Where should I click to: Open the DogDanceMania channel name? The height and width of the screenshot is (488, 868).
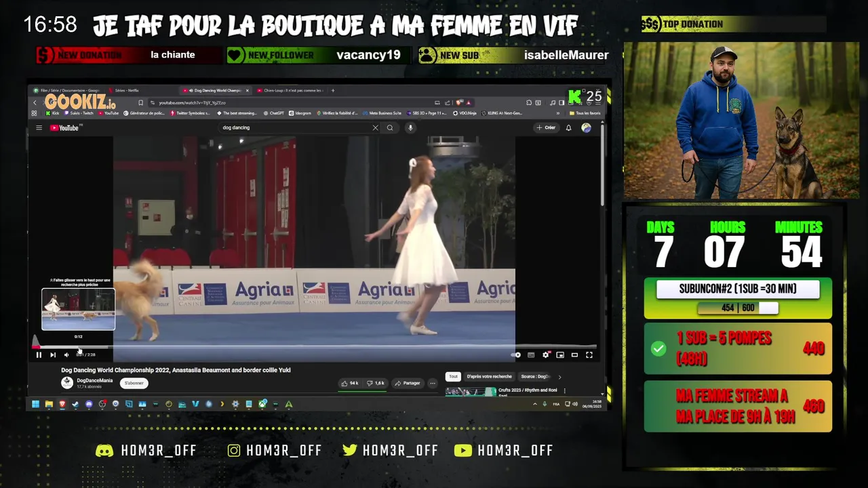(95, 380)
